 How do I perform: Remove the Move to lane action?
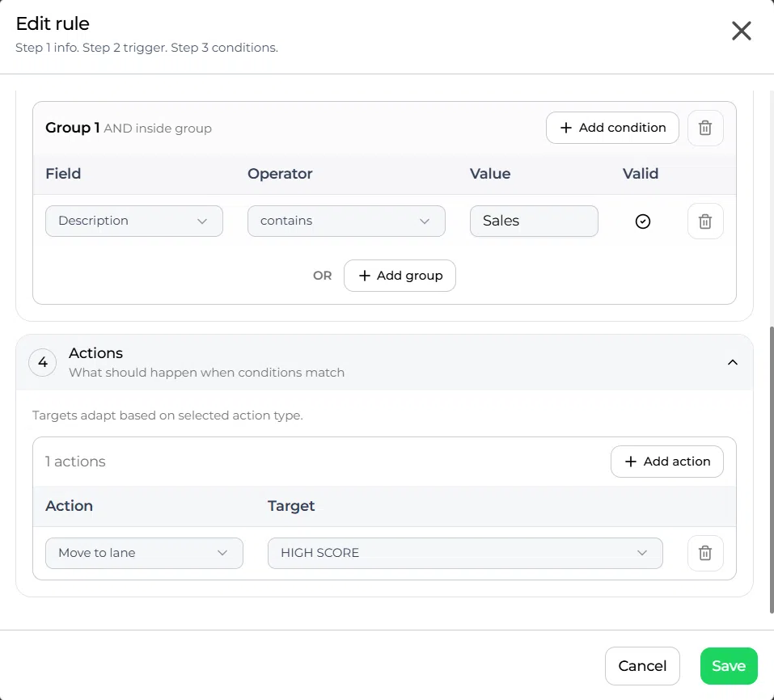coord(705,553)
